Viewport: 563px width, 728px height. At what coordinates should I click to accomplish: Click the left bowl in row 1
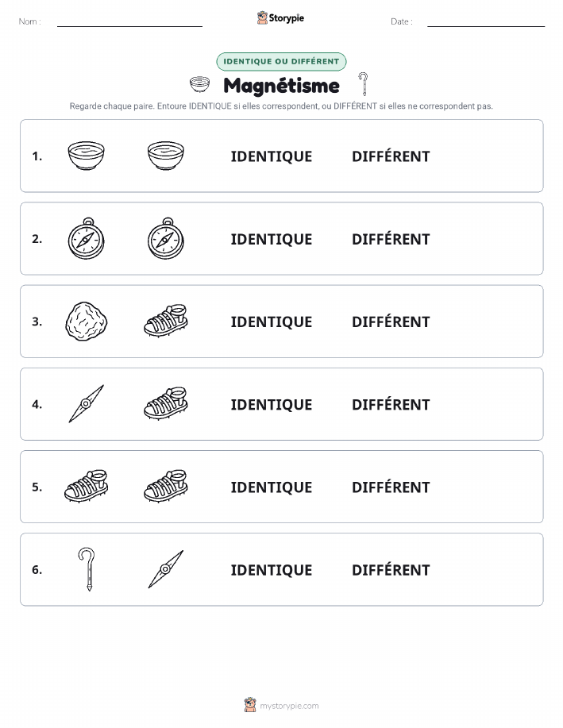(86, 156)
